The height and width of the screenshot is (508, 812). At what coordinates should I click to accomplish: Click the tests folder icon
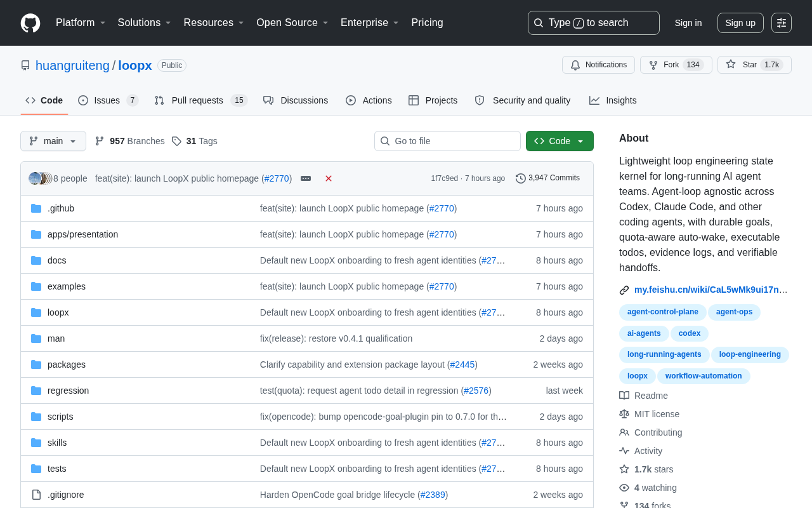click(36, 469)
